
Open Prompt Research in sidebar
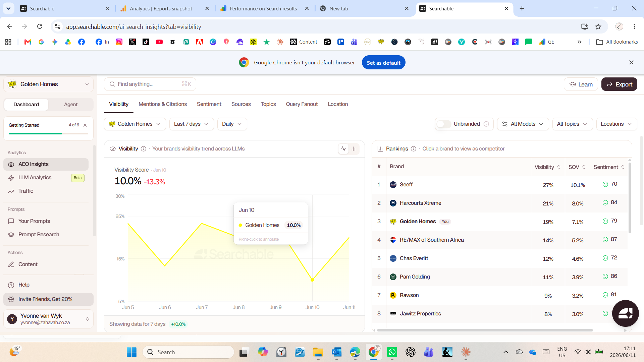pyautogui.click(x=46, y=235)
